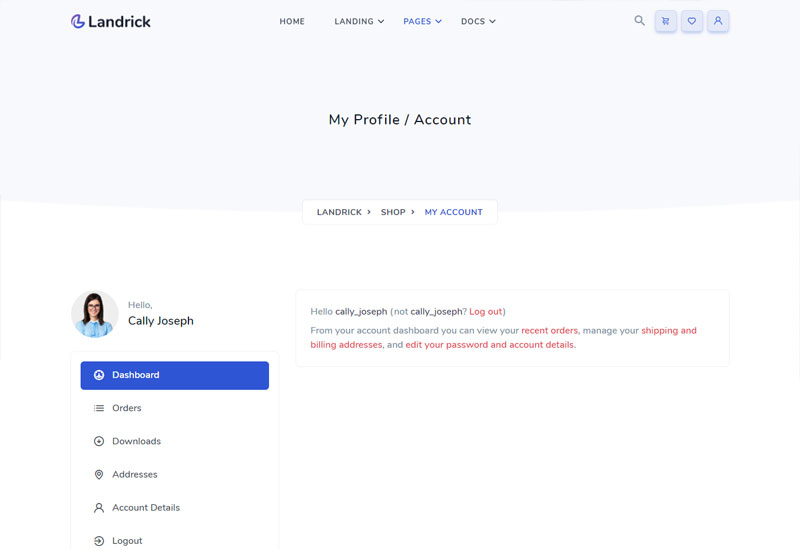The height and width of the screenshot is (550, 800).
Task: Click the red Log out link
Action: 485,311
